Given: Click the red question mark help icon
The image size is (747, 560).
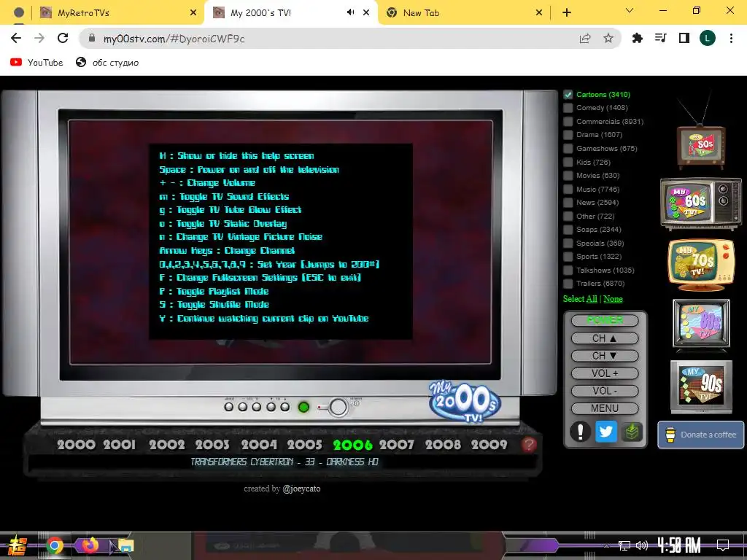Looking at the screenshot, I should point(529,444).
